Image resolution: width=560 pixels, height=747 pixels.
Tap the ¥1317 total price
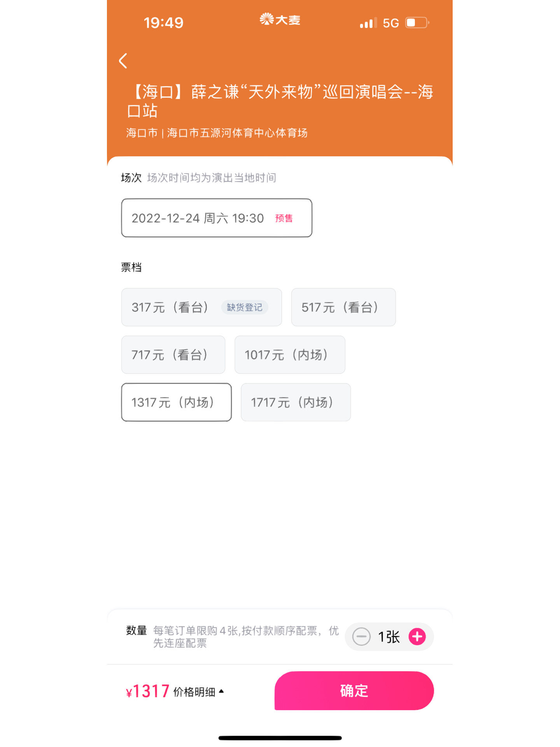click(x=148, y=691)
